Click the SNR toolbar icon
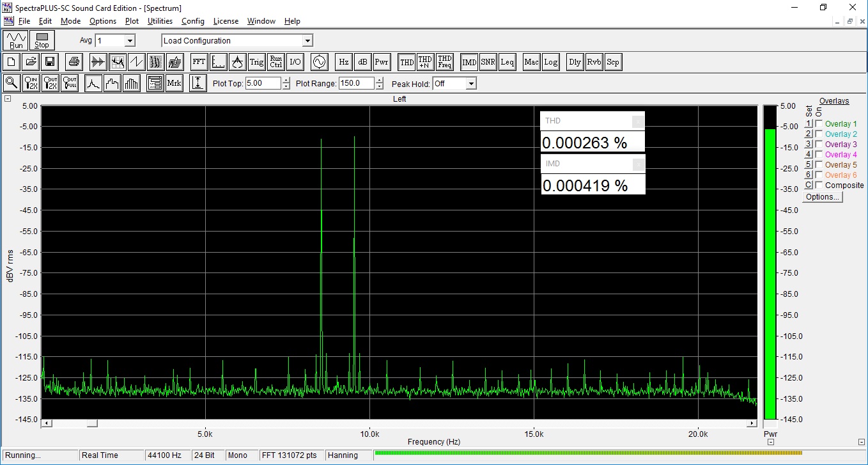868x465 pixels. point(488,62)
